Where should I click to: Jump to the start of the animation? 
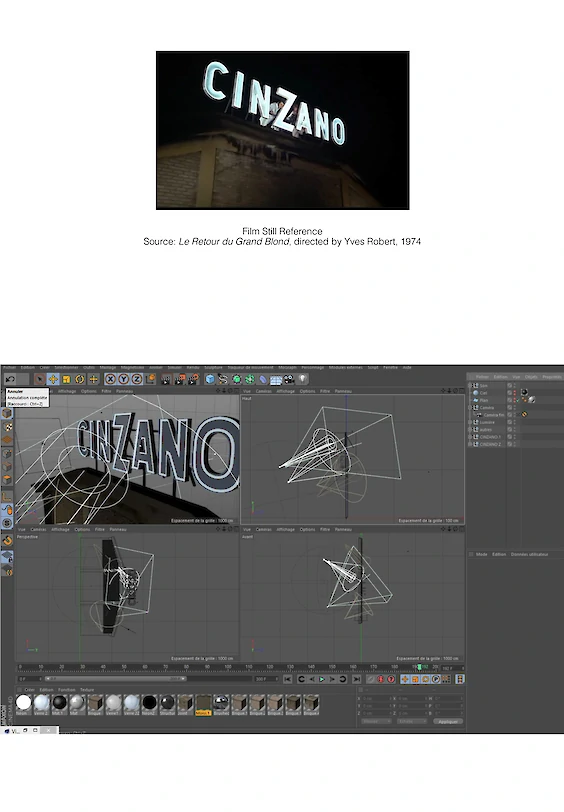287,679
